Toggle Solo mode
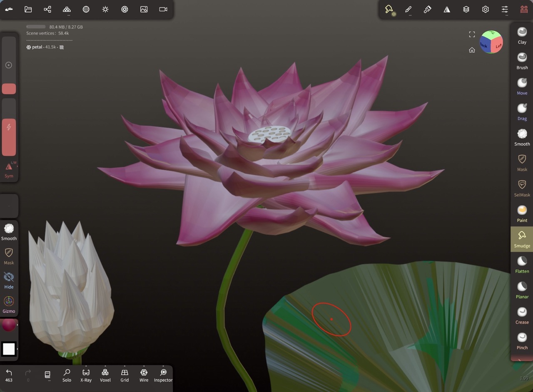 pos(67,375)
